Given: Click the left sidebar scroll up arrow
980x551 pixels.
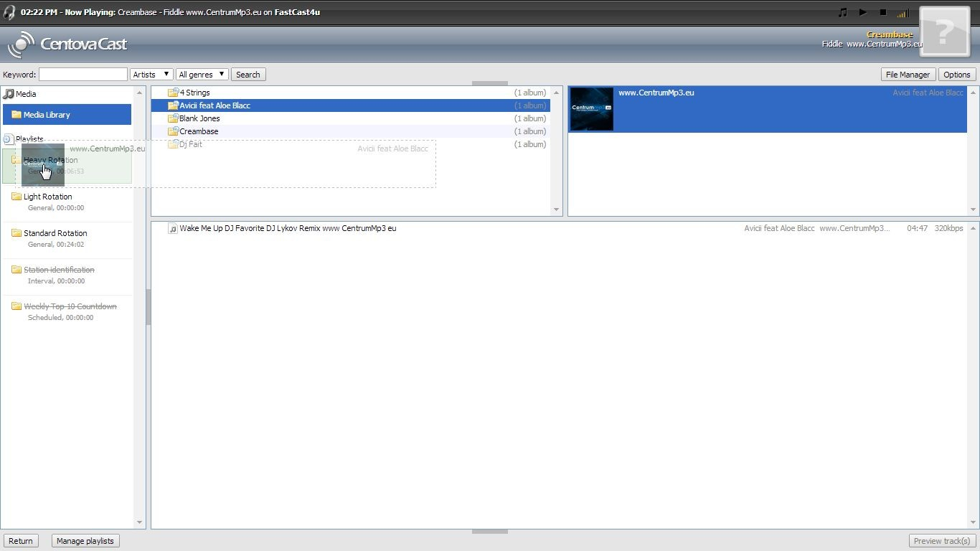Looking at the screenshot, I should [140, 93].
